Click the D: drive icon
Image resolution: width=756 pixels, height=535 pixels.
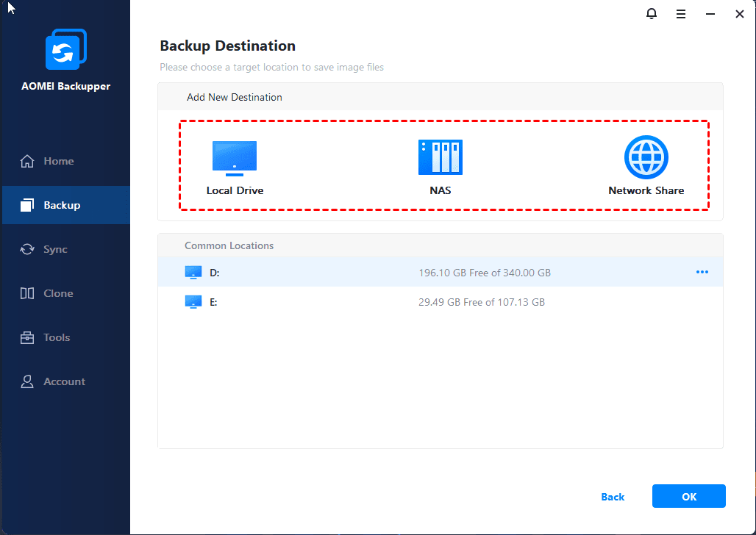(193, 273)
